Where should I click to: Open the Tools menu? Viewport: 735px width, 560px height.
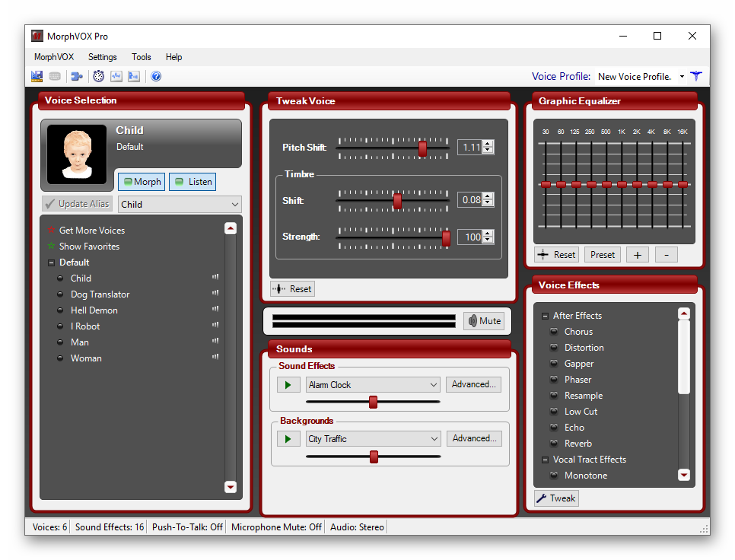point(142,57)
